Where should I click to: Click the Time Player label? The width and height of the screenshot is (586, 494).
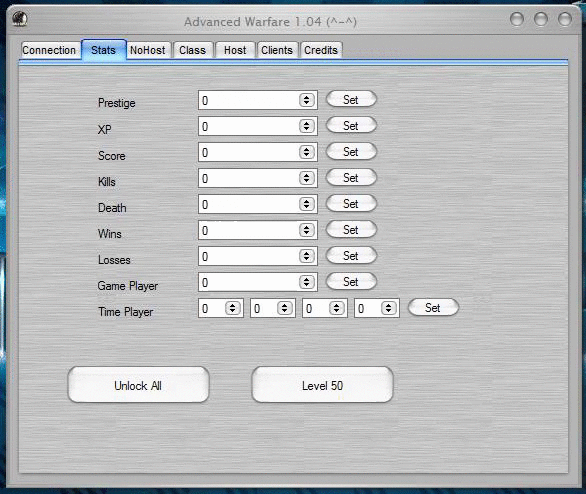click(126, 311)
